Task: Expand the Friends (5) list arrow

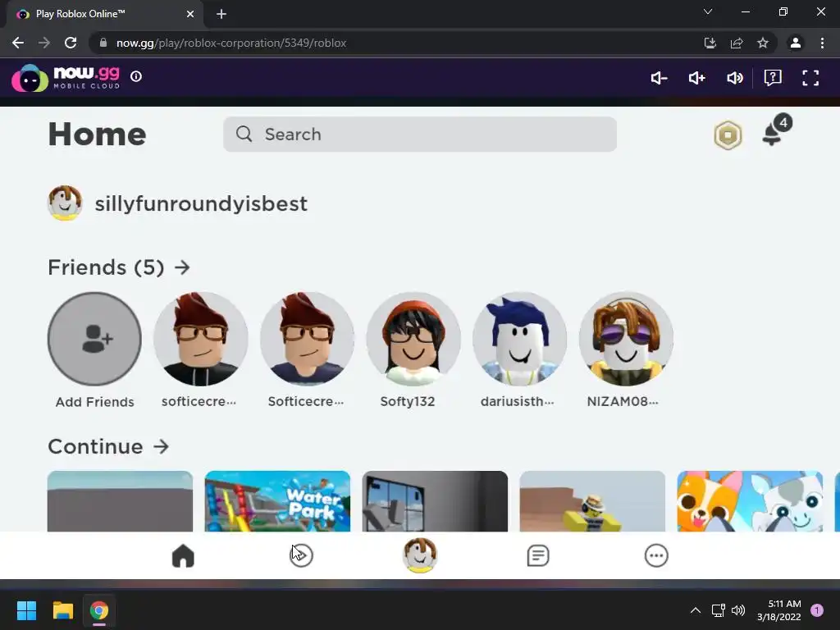Action: tap(182, 267)
